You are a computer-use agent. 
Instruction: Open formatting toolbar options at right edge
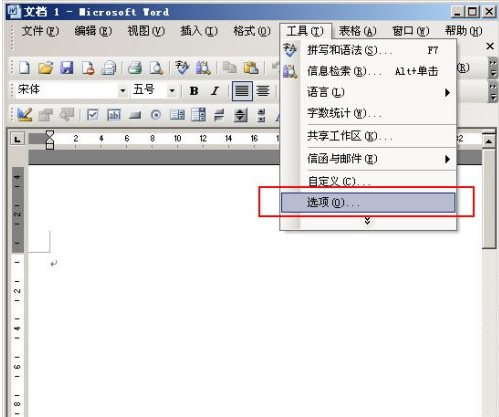click(x=492, y=92)
